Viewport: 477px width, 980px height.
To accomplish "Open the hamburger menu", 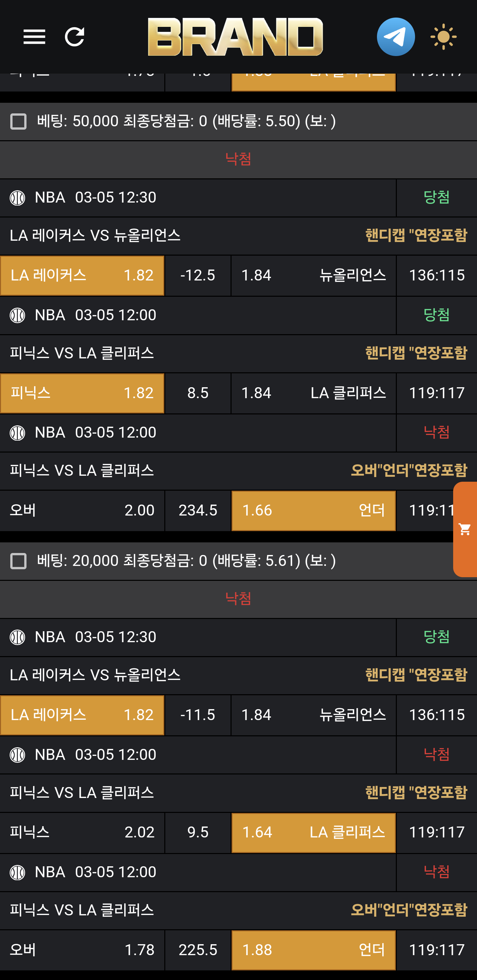I will pyautogui.click(x=34, y=37).
